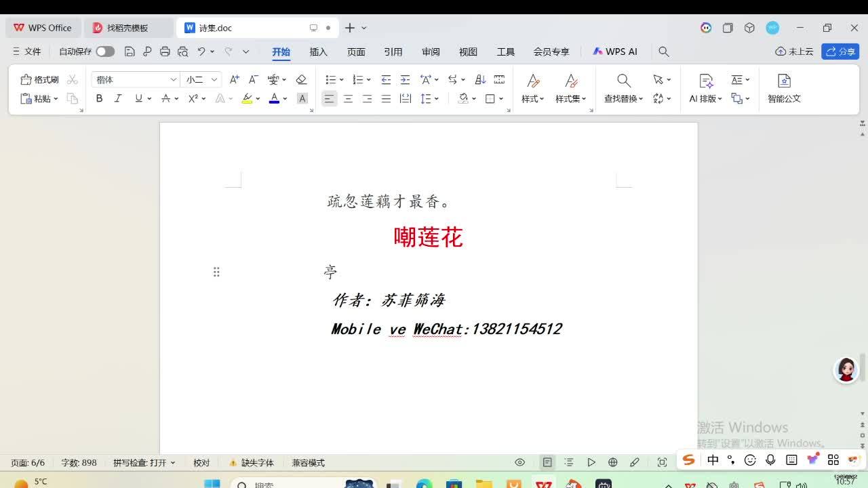
Task: Toggle bold formatting
Action: [x=99, y=98]
